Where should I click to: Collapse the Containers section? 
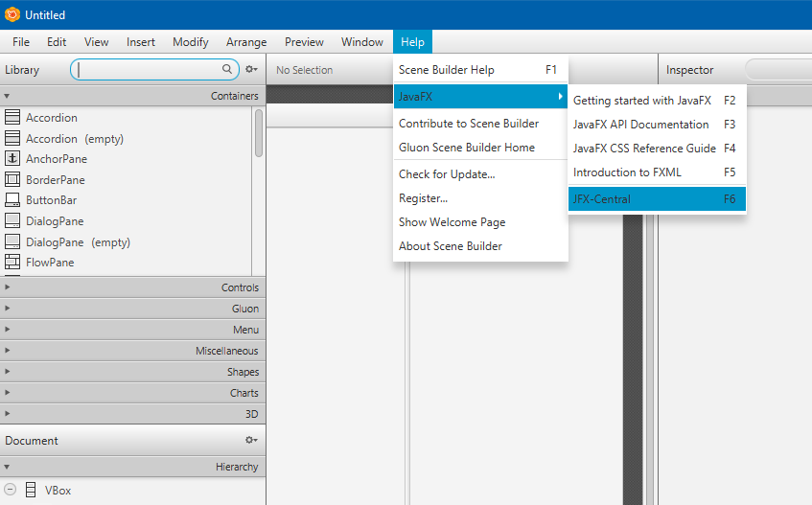pyautogui.click(x=7, y=96)
